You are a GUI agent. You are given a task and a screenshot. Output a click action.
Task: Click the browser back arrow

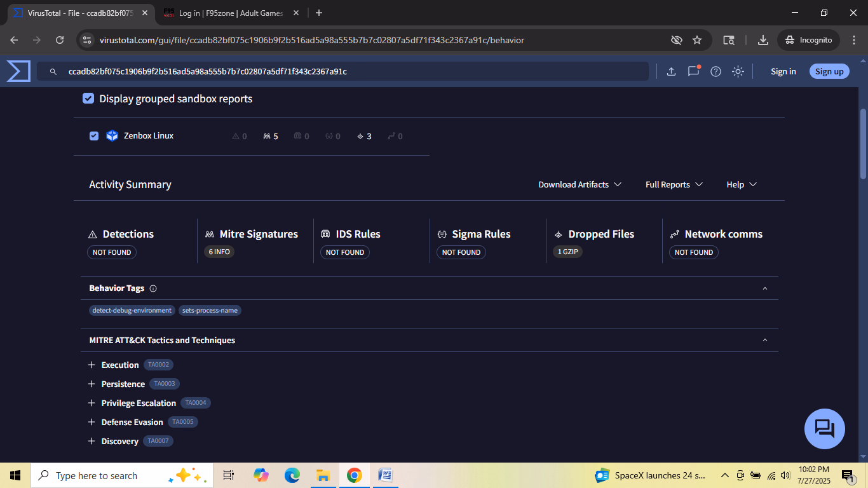tap(15, 40)
